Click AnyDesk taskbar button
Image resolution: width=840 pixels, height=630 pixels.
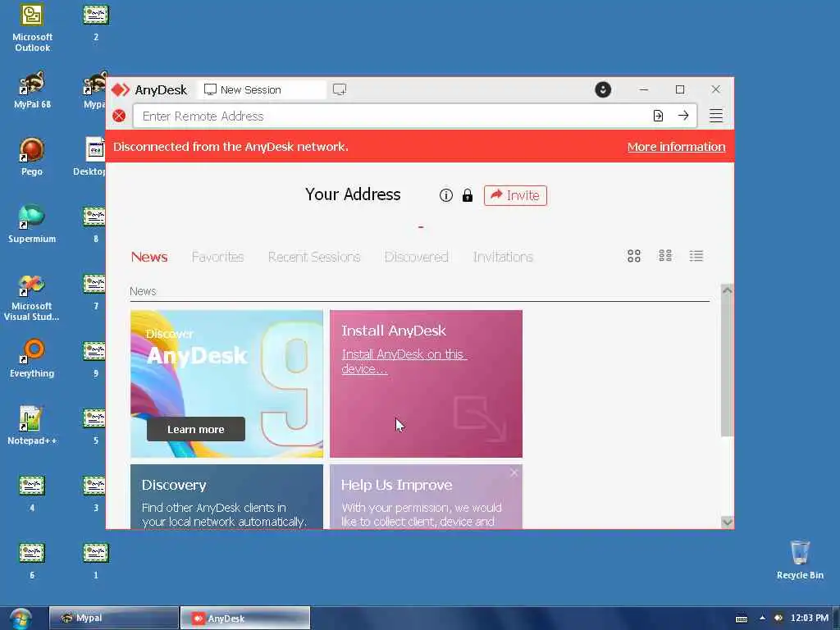(x=244, y=619)
